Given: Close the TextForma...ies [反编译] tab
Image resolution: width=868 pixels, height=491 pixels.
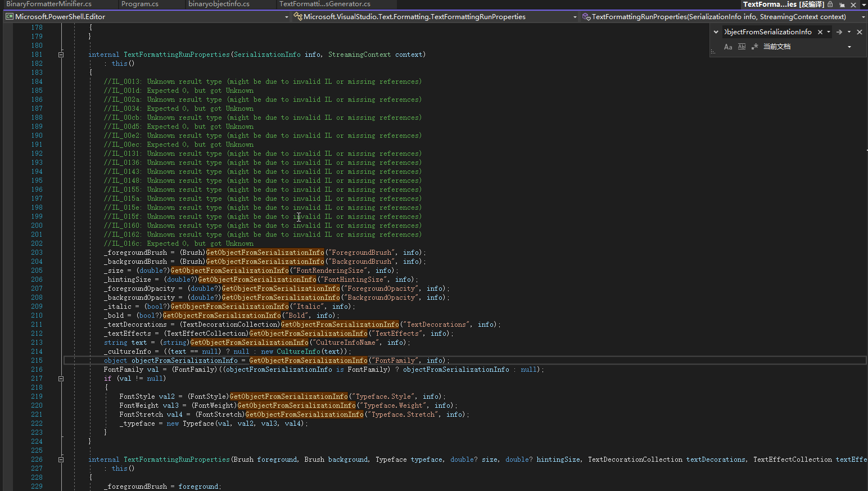Looking at the screenshot, I should pyautogui.click(x=853, y=4).
